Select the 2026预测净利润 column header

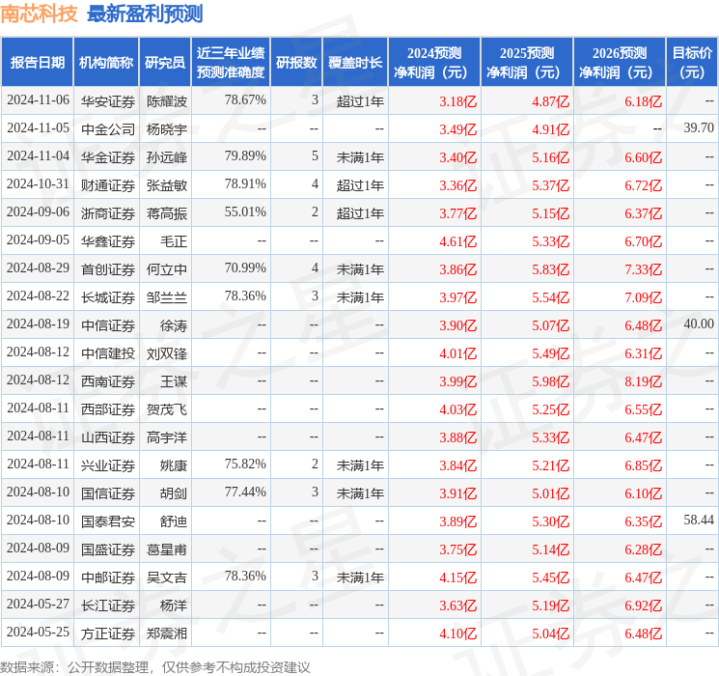619,62
